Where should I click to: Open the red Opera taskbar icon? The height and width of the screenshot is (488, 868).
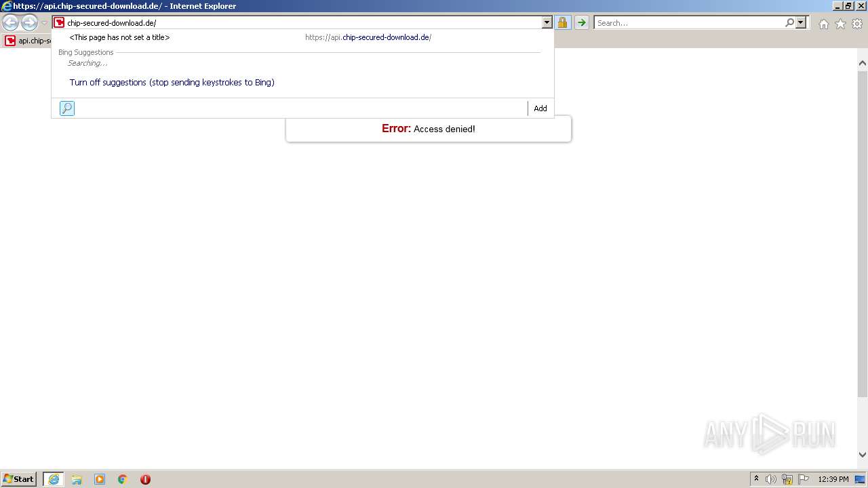click(x=145, y=479)
